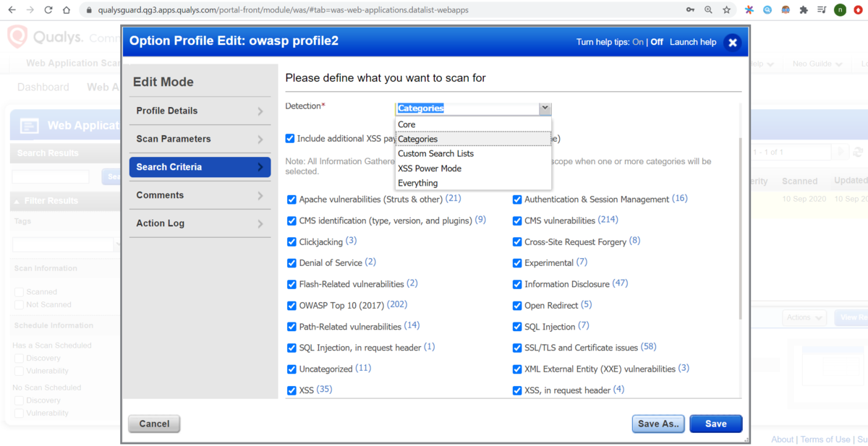Open the Comments section
This screenshot has height=446, width=868.
pos(200,195)
